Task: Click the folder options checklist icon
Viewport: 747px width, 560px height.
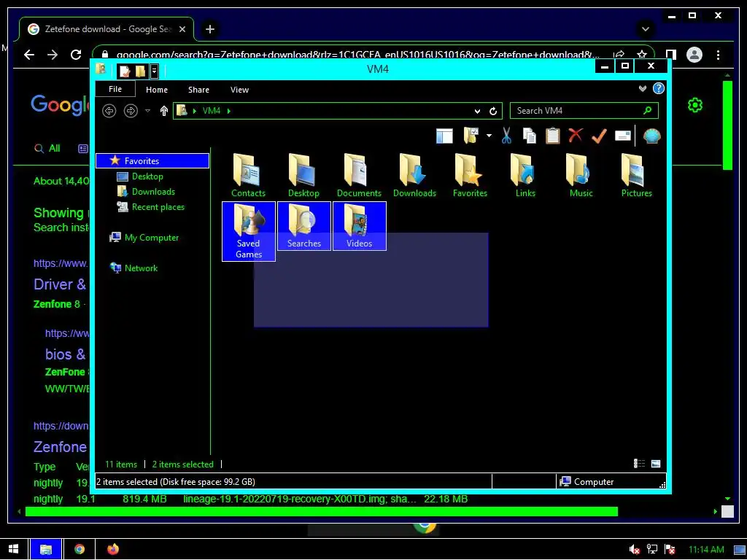Action: coord(471,136)
